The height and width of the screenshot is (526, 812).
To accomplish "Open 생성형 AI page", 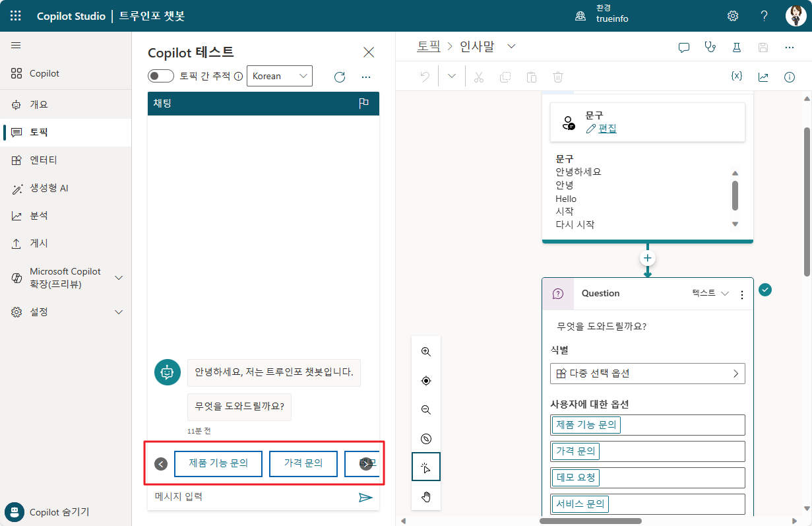I will [x=66, y=188].
